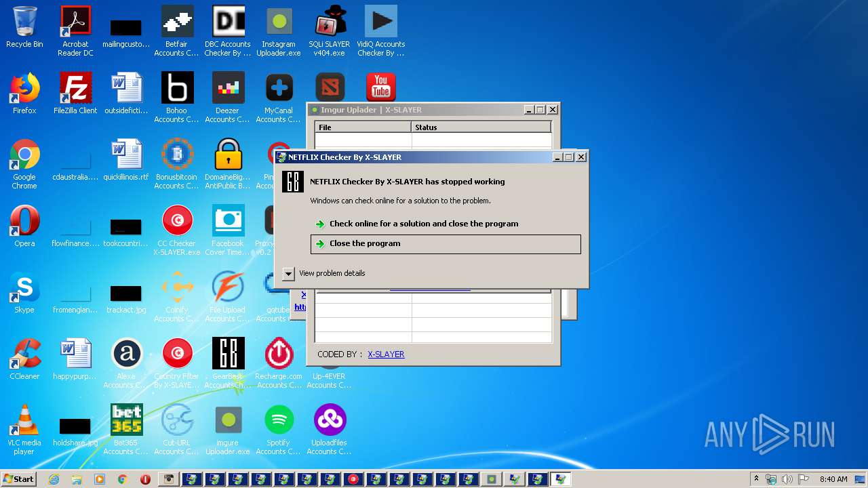Show hidden system tray icons
This screenshot has width=868, height=488.
[x=756, y=479]
